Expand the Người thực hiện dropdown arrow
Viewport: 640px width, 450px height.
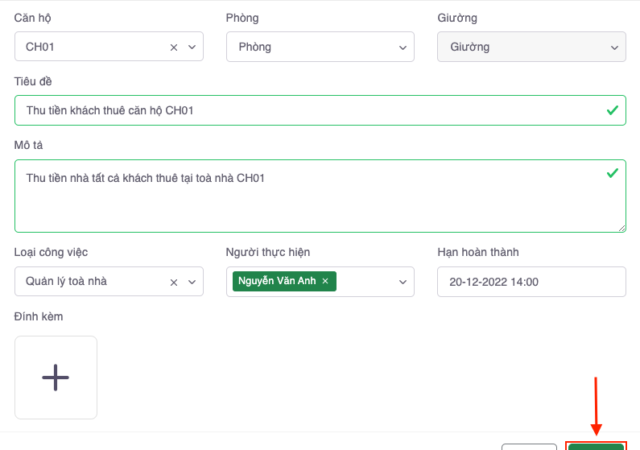click(404, 282)
